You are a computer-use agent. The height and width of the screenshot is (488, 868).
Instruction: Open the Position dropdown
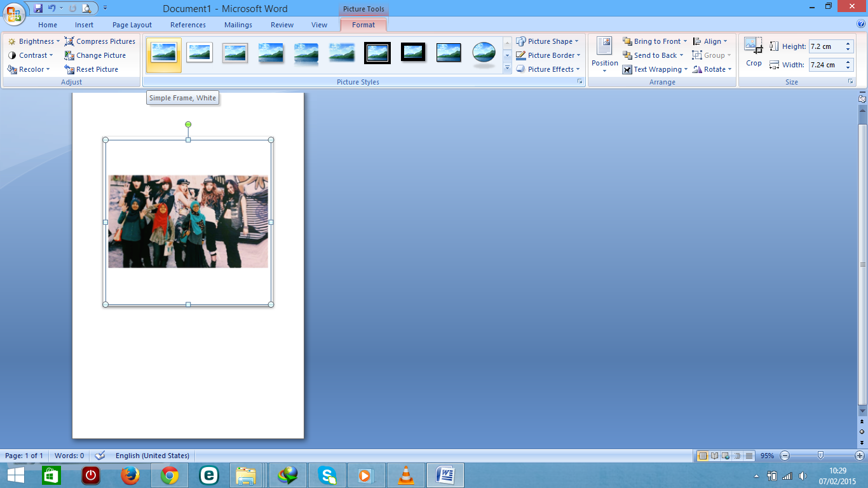(x=605, y=55)
